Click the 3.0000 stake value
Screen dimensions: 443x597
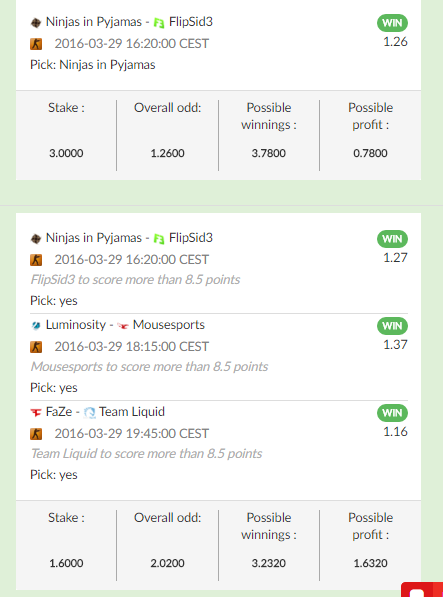(x=66, y=153)
